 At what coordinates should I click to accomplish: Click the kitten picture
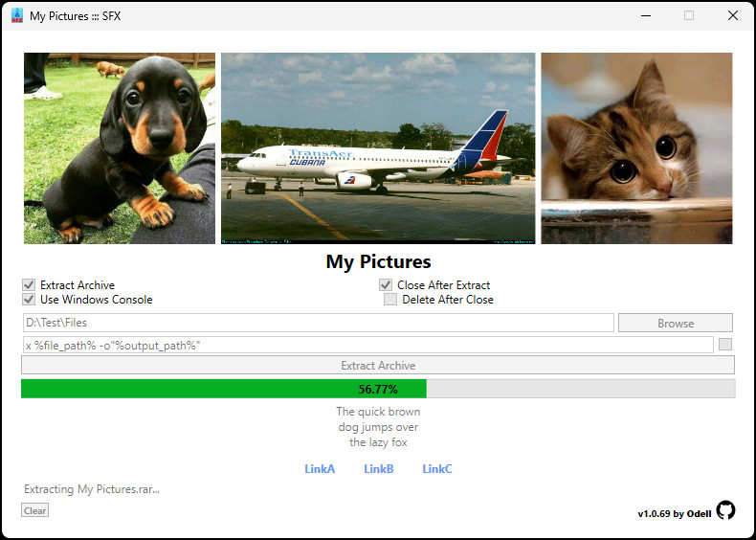636,148
